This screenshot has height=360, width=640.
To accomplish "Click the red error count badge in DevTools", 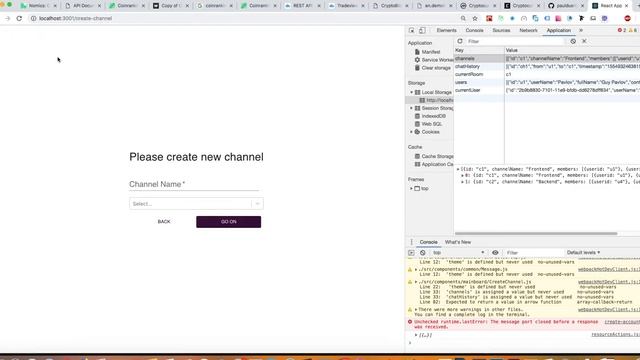I will (x=622, y=31).
